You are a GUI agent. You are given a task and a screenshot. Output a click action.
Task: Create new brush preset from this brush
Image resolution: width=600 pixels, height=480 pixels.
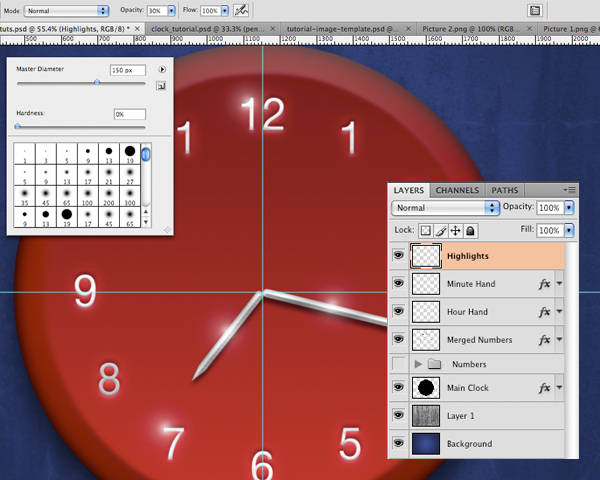tap(161, 87)
